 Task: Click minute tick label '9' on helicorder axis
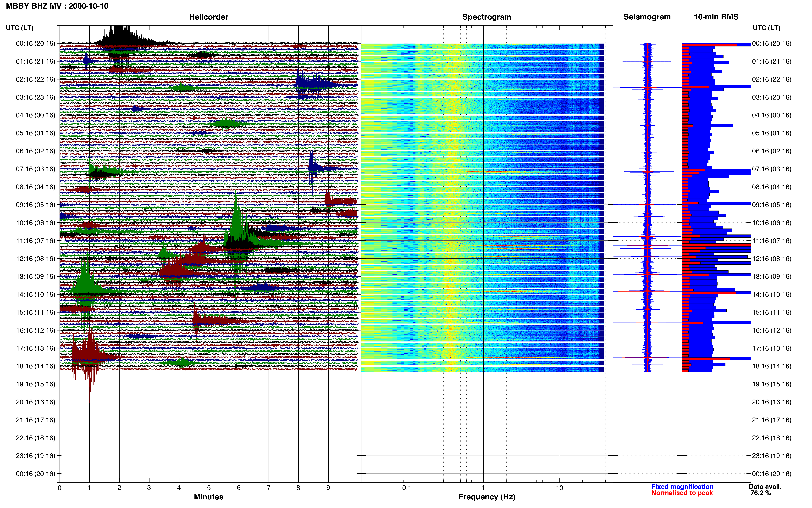pos(328,488)
